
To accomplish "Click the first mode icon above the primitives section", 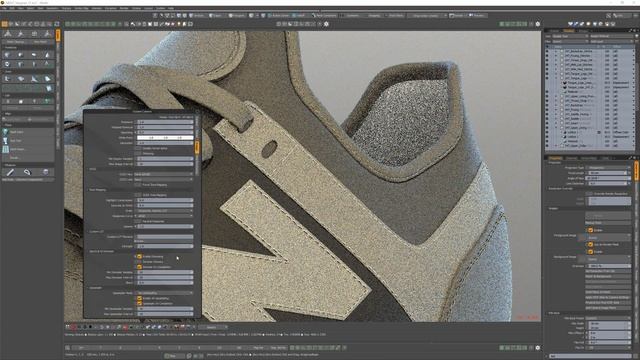I will click(x=7, y=34).
